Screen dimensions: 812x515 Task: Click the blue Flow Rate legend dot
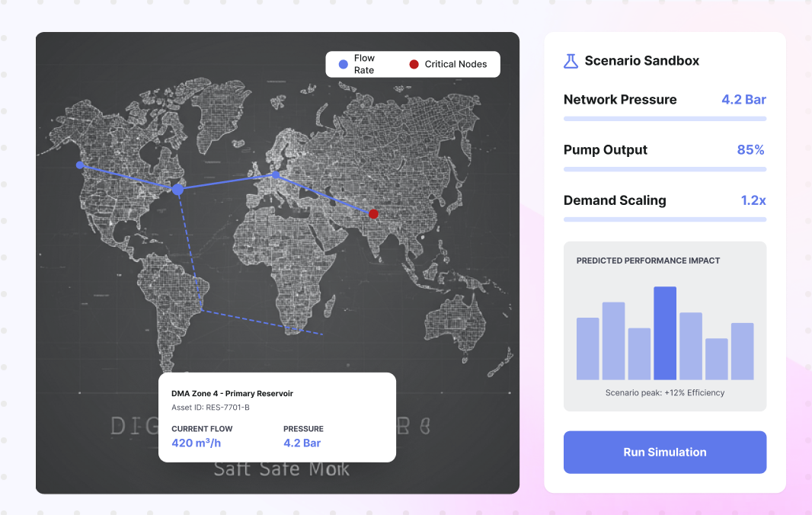click(x=343, y=65)
